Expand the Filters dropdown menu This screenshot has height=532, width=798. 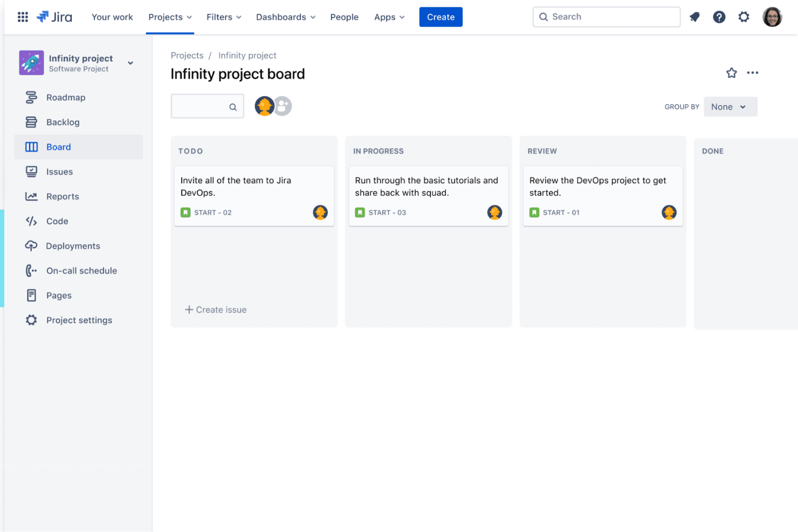224,17
